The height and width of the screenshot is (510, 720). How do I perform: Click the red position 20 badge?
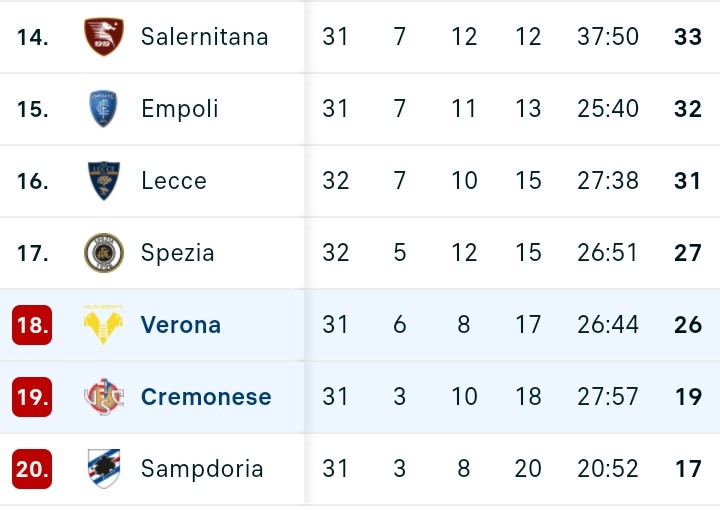click(32, 469)
